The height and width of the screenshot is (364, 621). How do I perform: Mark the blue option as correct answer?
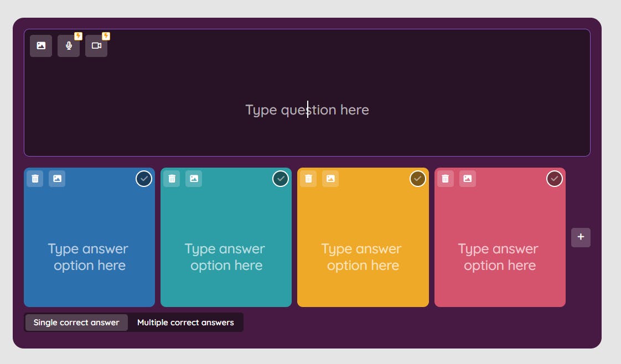point(144,179)
